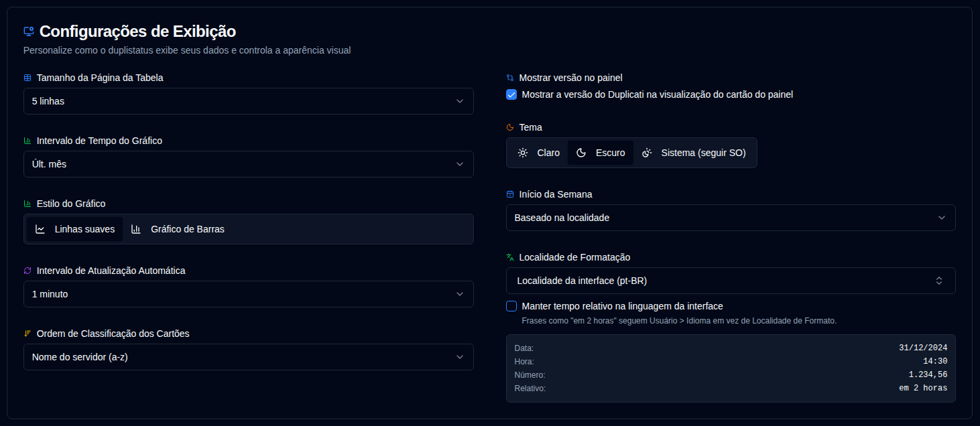This screenshot has height=426, width=980.
Task: Choose Gráfico de Barras chart style
Action: point(178,229)
